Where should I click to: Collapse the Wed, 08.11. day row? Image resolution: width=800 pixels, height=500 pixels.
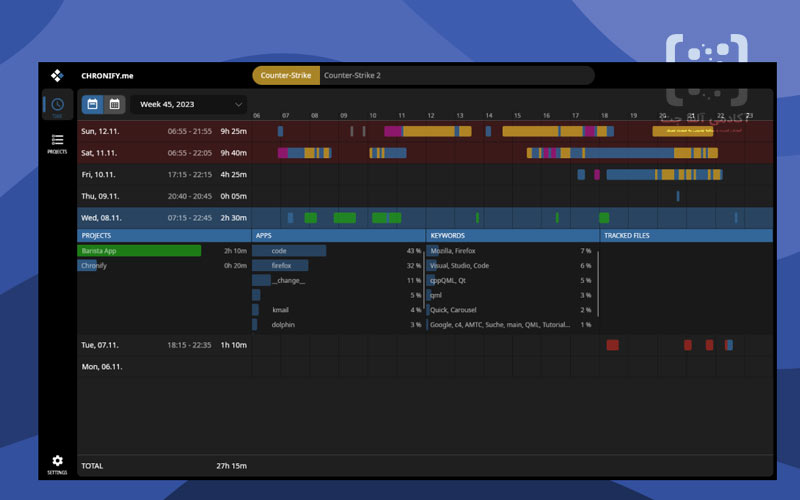point(425,218)
